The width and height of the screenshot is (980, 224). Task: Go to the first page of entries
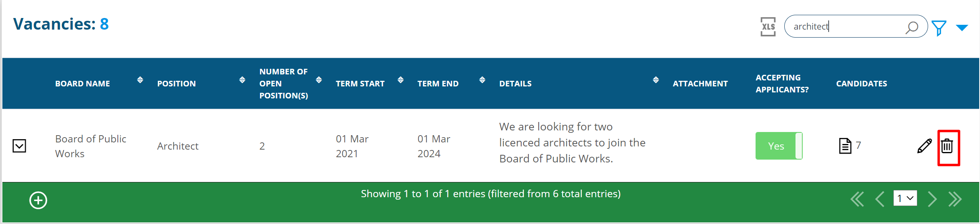click(857, 199)
